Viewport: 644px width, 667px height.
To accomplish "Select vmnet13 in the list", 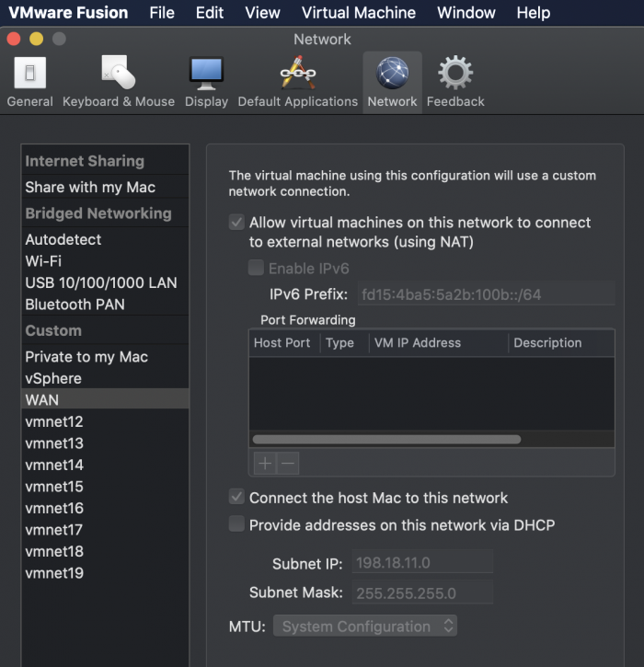I will pos(105,443).
